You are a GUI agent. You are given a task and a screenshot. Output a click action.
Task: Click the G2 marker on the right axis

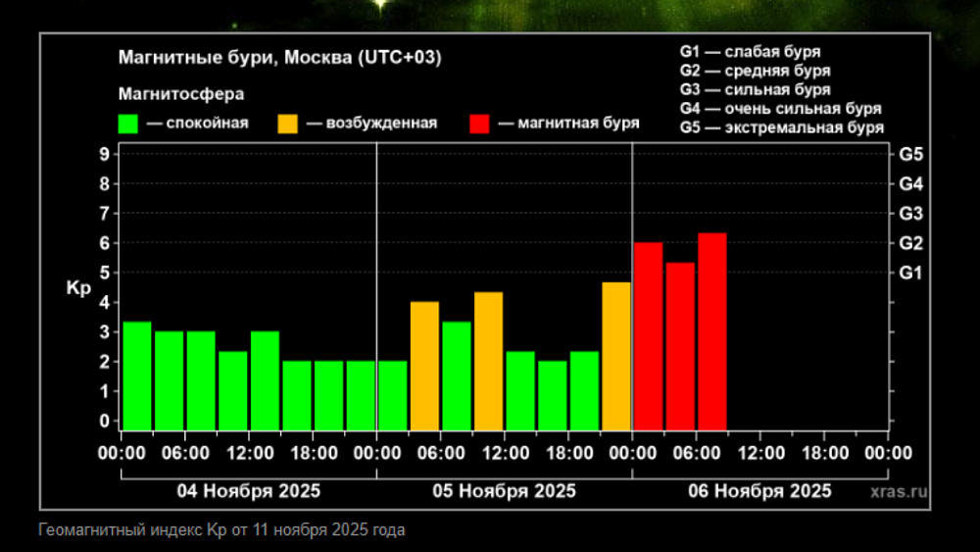click(x=911, y=243)
